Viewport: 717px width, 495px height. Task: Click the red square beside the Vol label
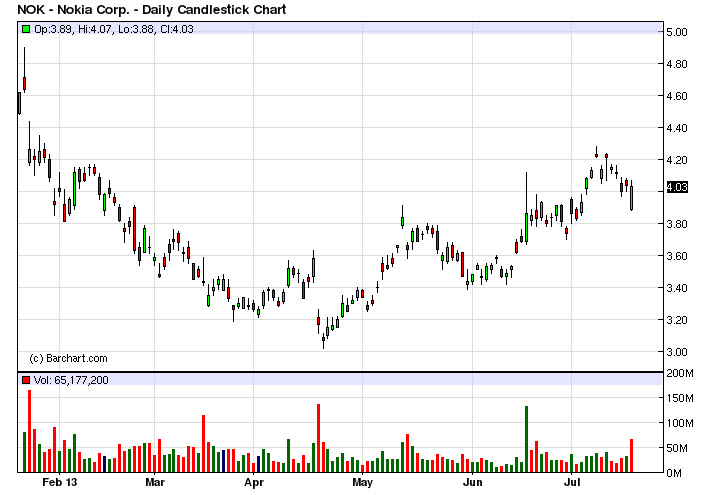[26, 380]
